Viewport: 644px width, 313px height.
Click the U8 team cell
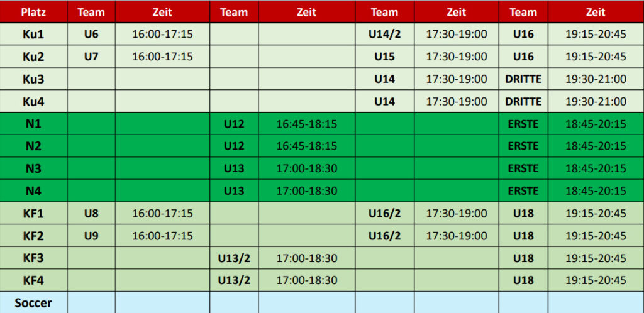(x=91, y=213)
